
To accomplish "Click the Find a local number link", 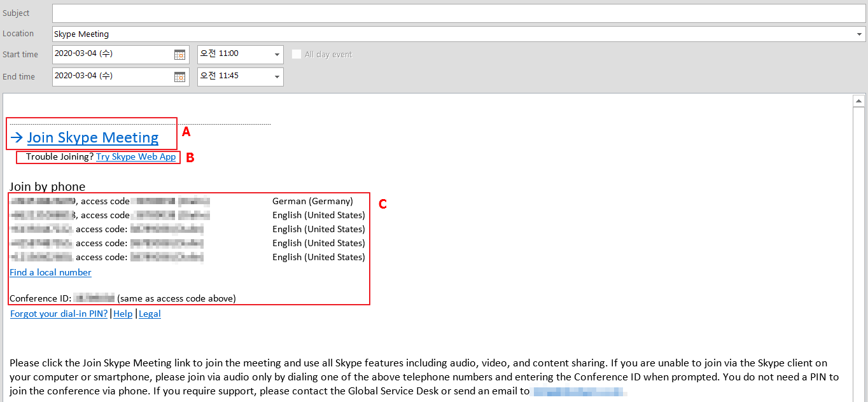I will click(x=50, y=272).
